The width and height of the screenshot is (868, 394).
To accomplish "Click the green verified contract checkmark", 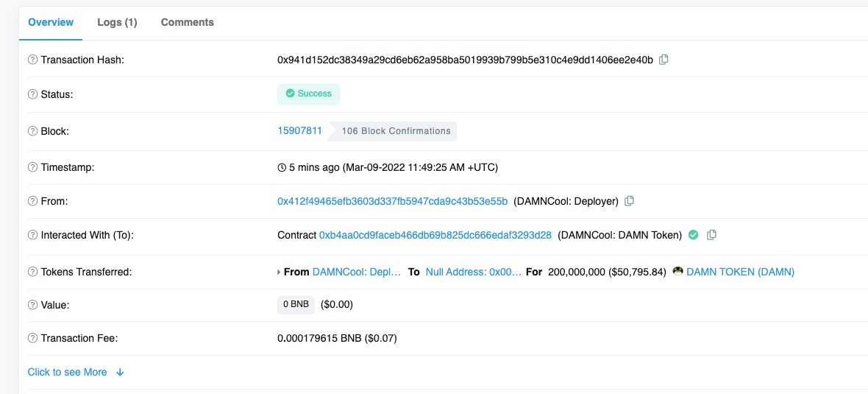I will click(693, 235).
